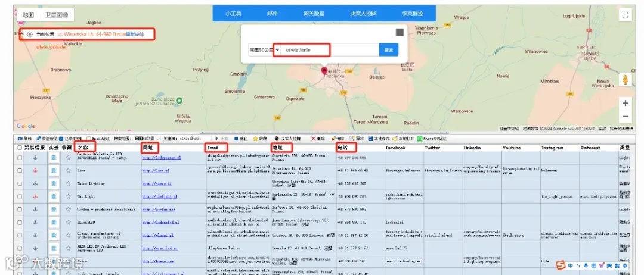Check the Cleoni row checkbox
Image resolution: width=644 pixels, height=275 pixels.
pyautogui.click(x=20, y=235)
